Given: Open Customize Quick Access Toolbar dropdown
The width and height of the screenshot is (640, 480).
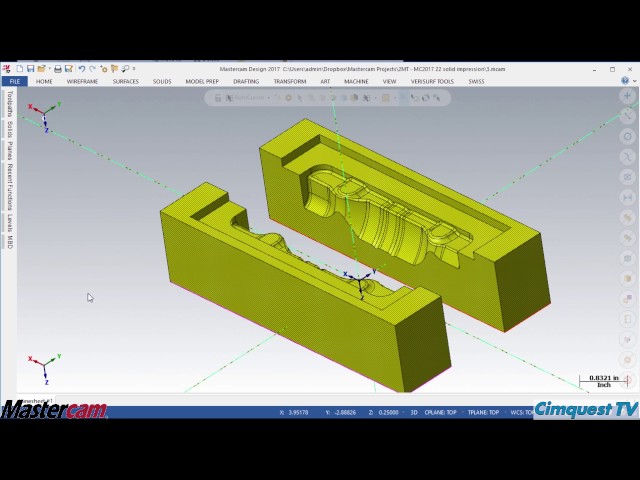Looking at the screenshot, I should [134, 69].
